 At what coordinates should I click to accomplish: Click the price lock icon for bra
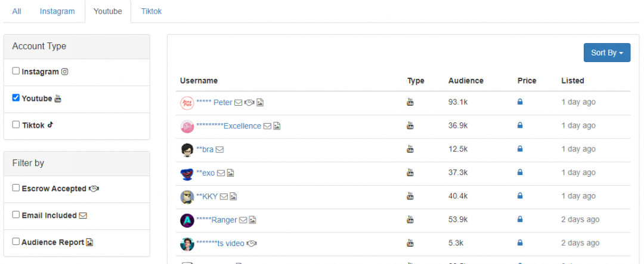520,149
